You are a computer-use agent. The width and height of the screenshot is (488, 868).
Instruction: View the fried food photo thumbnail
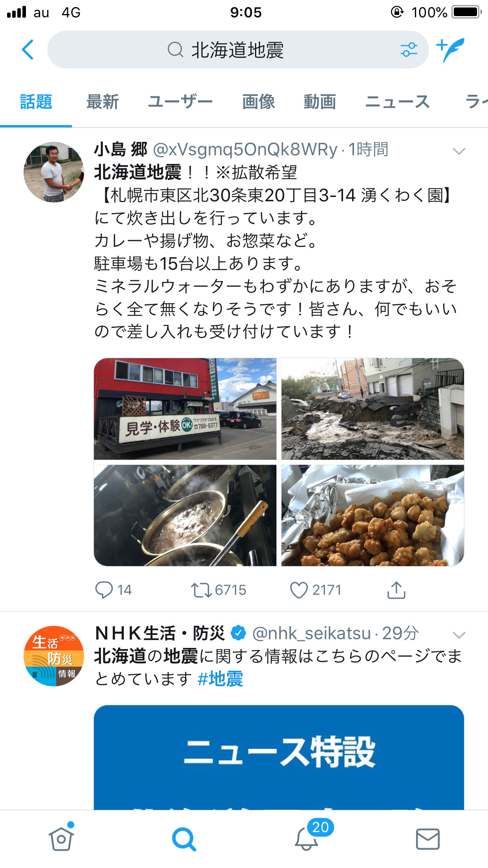click(x=373, y=515)
